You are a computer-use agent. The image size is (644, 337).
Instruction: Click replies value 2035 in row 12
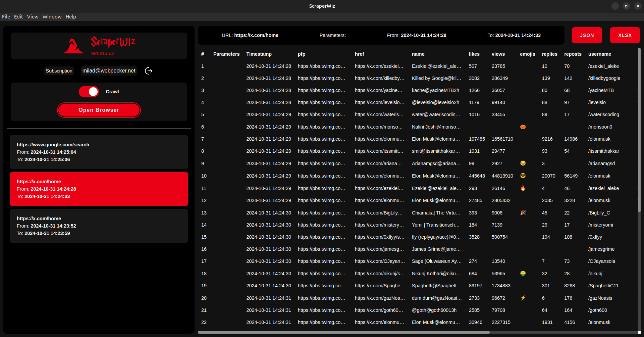click(547, 200)
